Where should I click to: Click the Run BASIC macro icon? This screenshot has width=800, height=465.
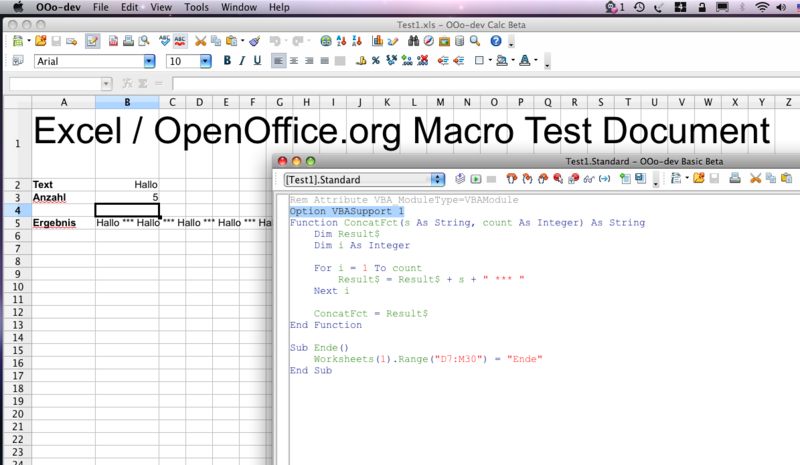(477, 179)
